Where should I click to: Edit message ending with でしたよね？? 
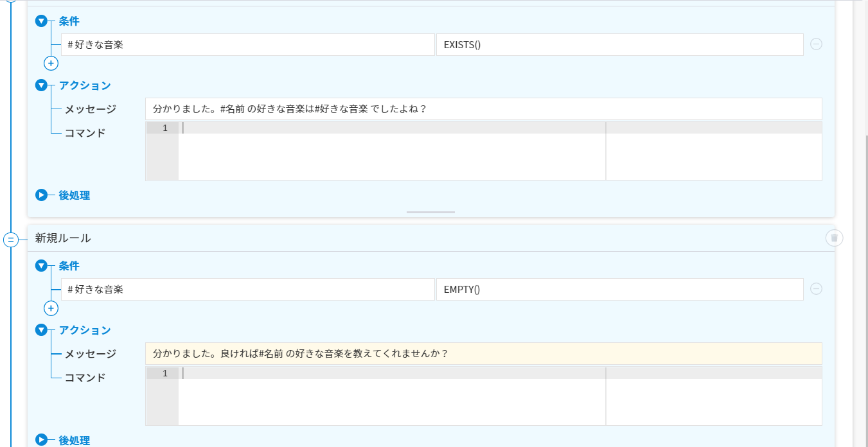coord(484,109)
